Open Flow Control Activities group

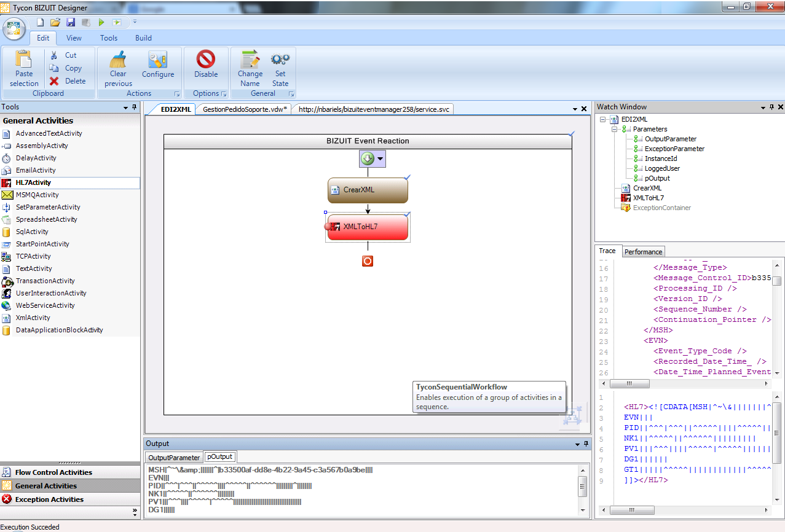click(70, 472)
